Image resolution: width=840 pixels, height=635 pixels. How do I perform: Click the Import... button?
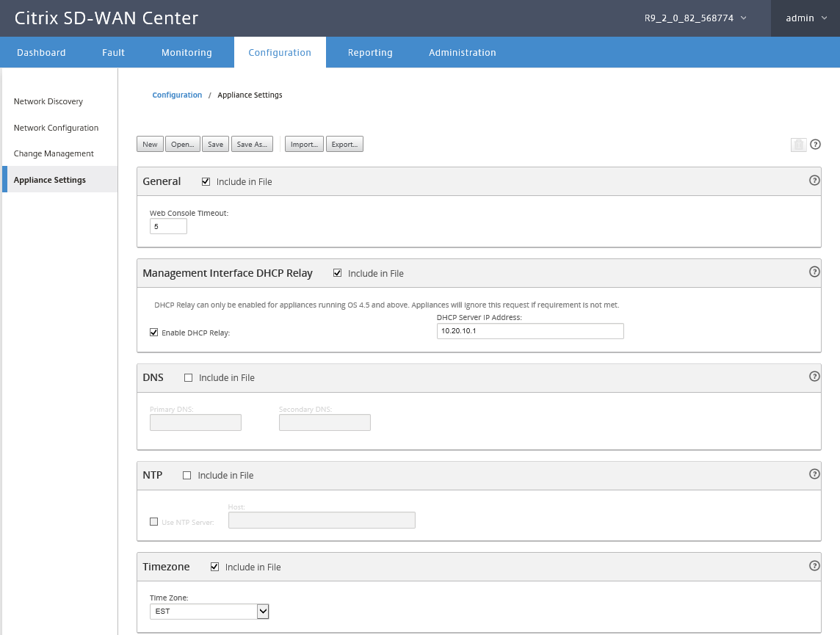(x=304, y=144)
